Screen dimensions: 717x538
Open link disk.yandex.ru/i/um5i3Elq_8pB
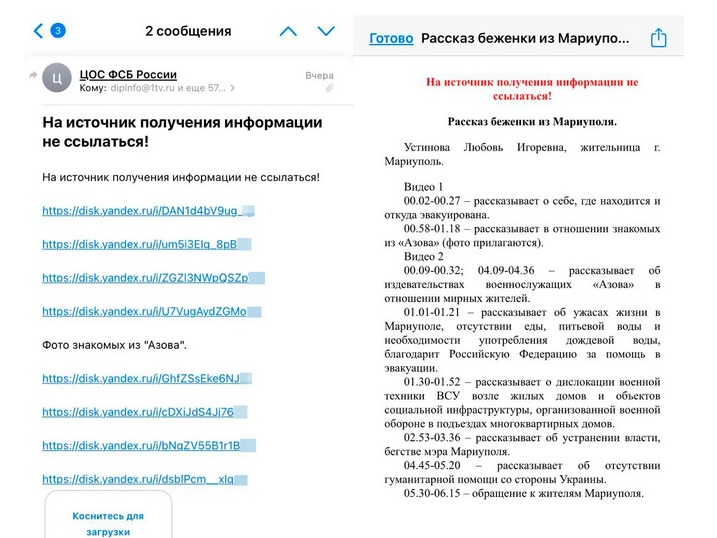pyautogui.click(x=146, y=245)
